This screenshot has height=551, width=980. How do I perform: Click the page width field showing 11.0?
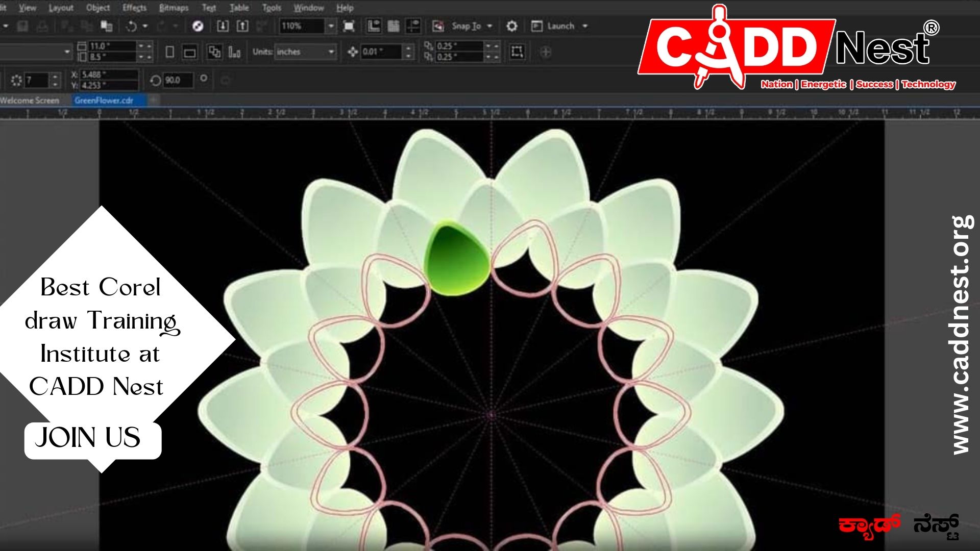(x=112, y=46)
